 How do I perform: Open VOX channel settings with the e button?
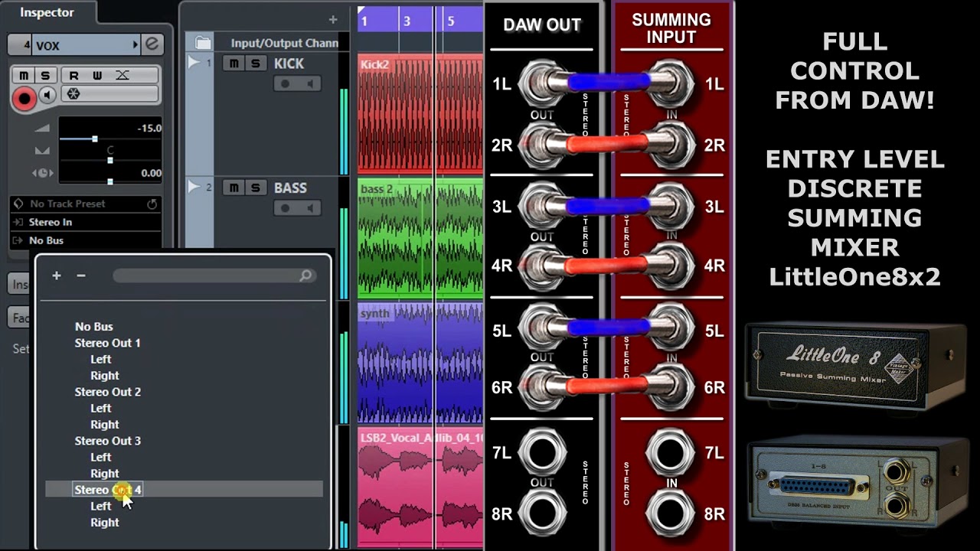[152, 44]
